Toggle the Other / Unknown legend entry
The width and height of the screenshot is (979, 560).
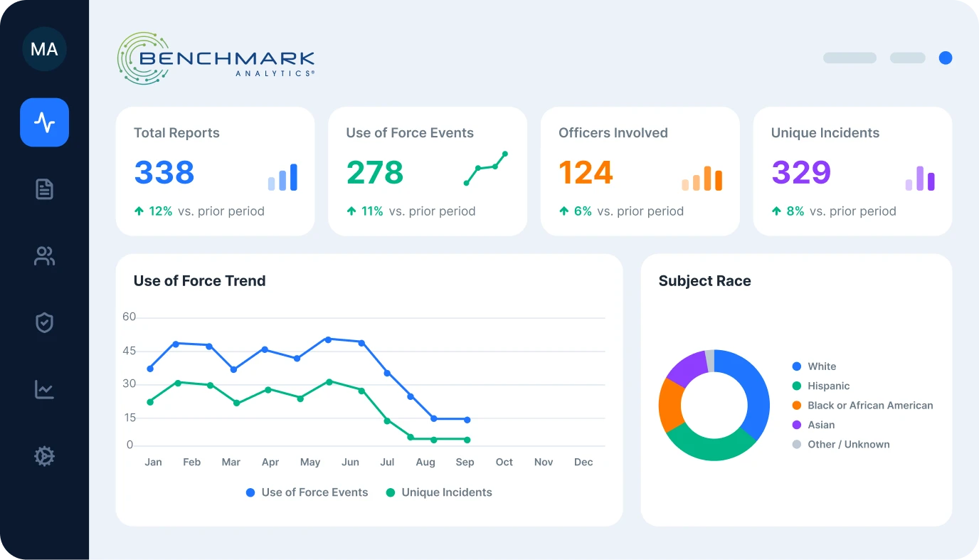pyautogui.click(x=841, y=444)
